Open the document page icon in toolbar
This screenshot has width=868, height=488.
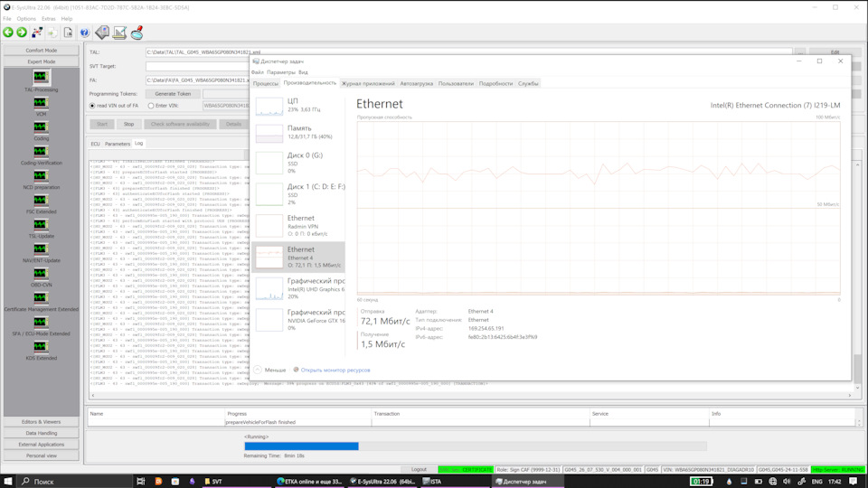tap(68, 33)
